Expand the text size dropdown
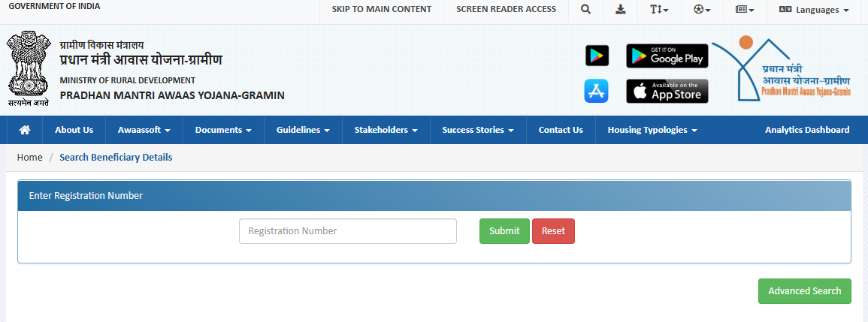868x322 pixels. 658,10
